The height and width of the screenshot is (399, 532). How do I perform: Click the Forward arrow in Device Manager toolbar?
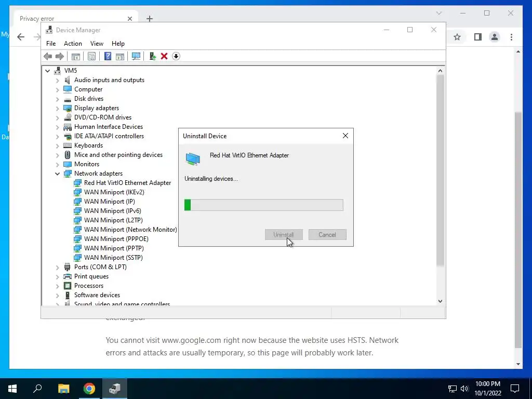coord(59,56)
